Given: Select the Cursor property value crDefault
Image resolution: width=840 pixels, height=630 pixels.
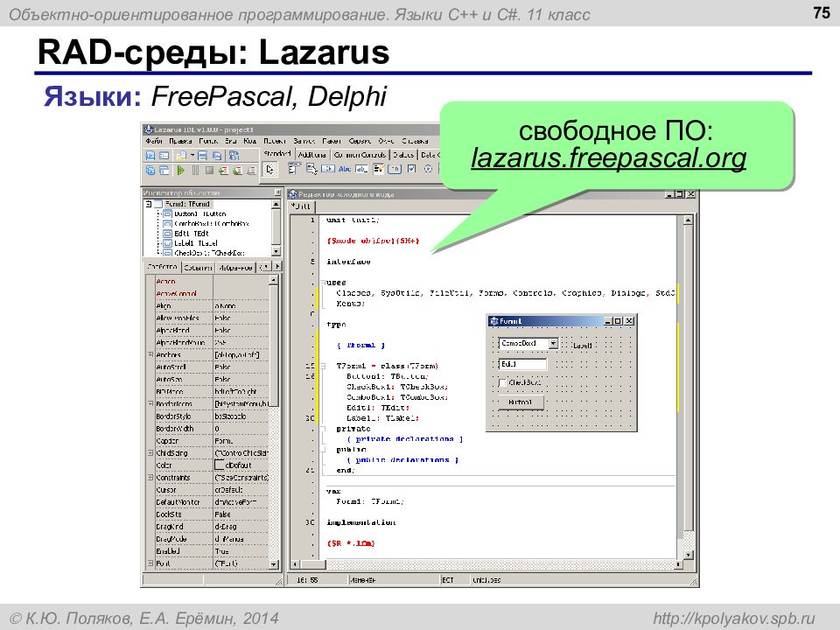Looking at the screenshot, I should click(228, 490).
